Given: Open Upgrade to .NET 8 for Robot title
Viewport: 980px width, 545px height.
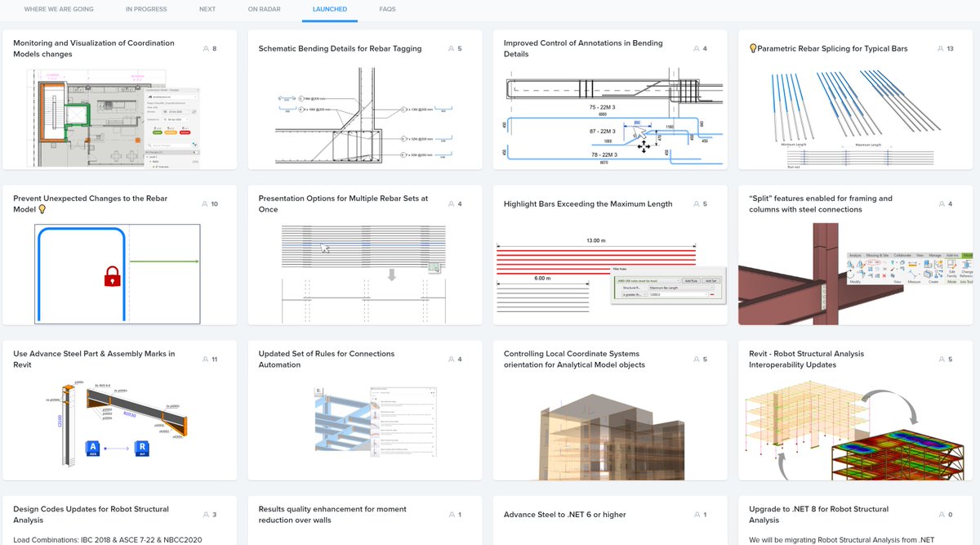Looking at the screenshot, I should pyautogui.click(x=818, y=514).
